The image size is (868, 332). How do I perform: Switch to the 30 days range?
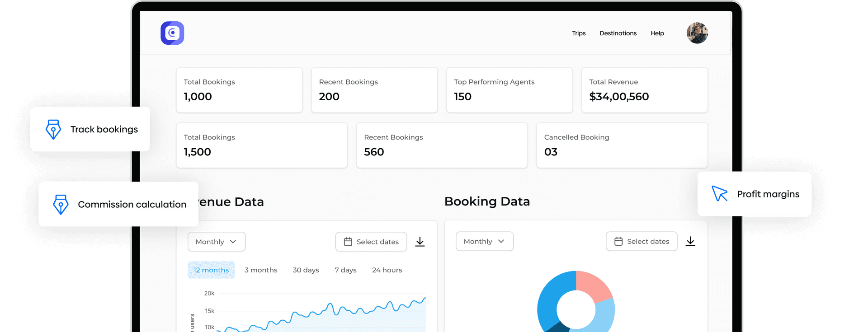tap(306, 270)
